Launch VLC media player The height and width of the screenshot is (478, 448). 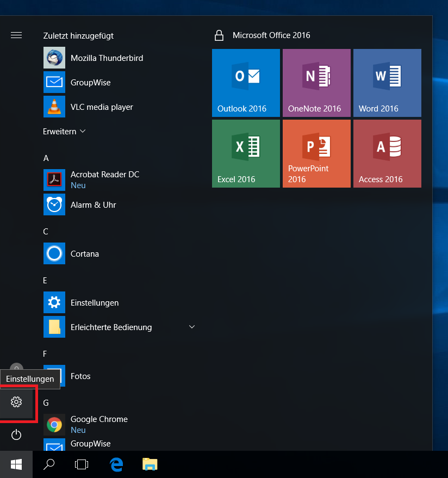point(102,107)
